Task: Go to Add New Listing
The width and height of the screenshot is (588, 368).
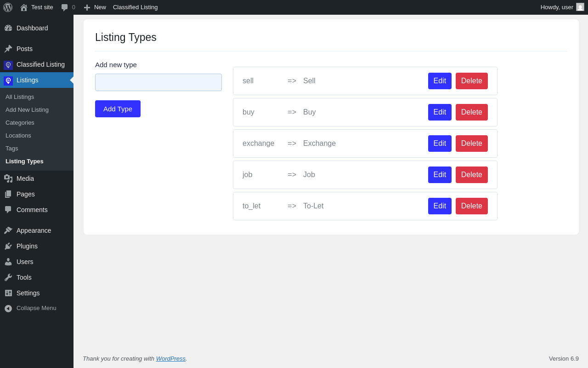Action: click(x=27, y=110)
